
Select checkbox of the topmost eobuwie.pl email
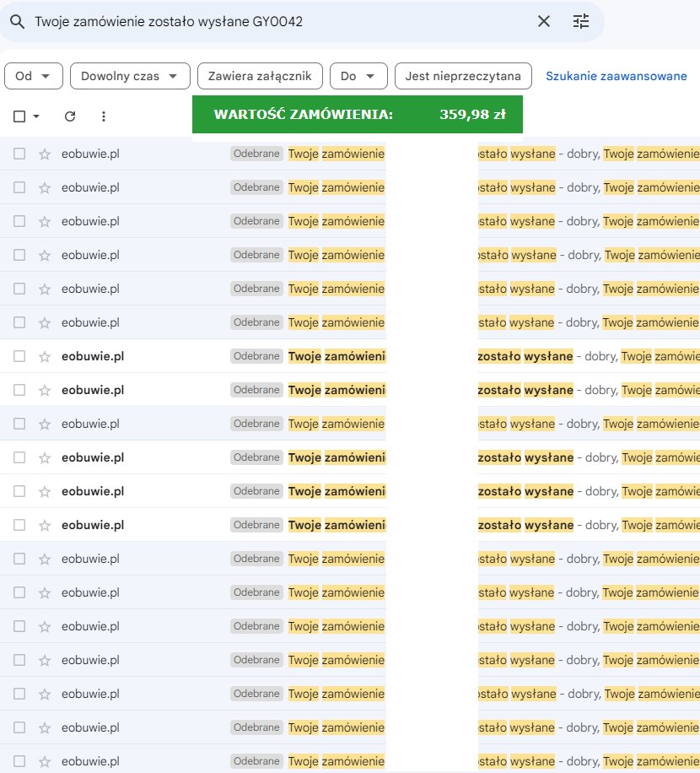click(x=19, y=154)
